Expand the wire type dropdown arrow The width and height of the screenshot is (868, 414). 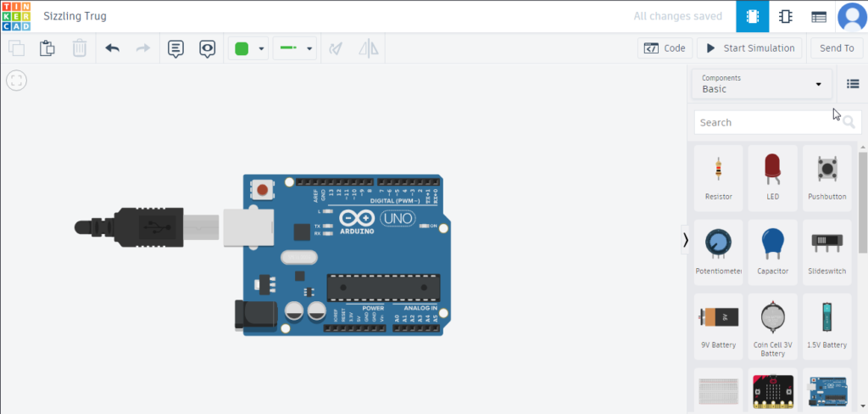tap(309, 48)
